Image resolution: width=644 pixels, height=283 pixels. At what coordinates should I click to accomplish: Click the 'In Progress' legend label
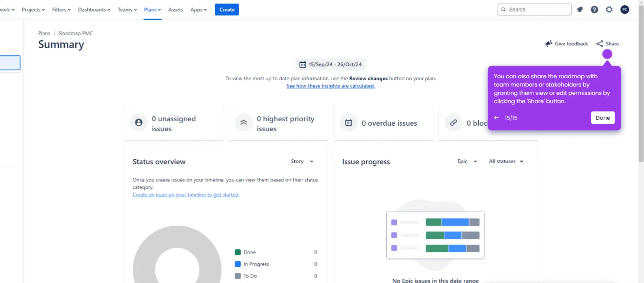256,264
